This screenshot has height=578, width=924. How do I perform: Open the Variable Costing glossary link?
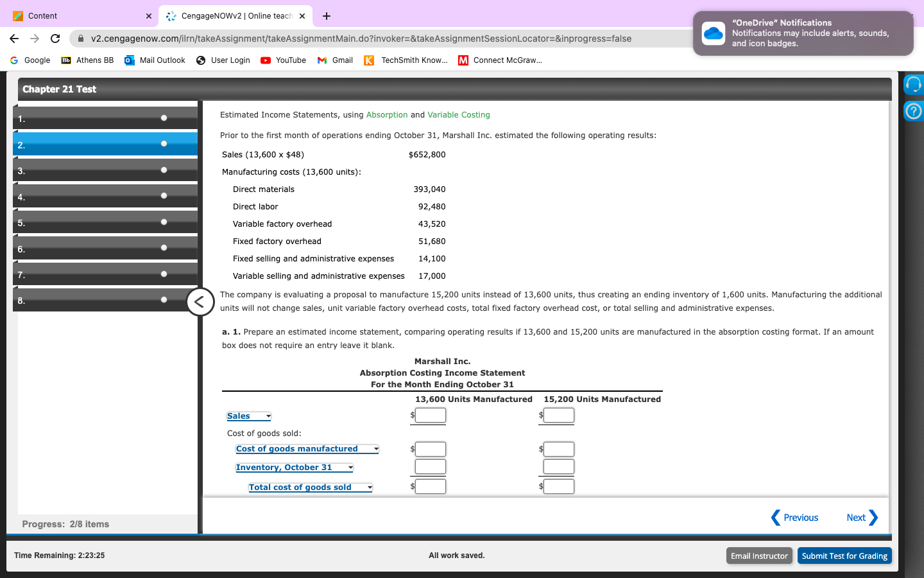pos(459,115)
